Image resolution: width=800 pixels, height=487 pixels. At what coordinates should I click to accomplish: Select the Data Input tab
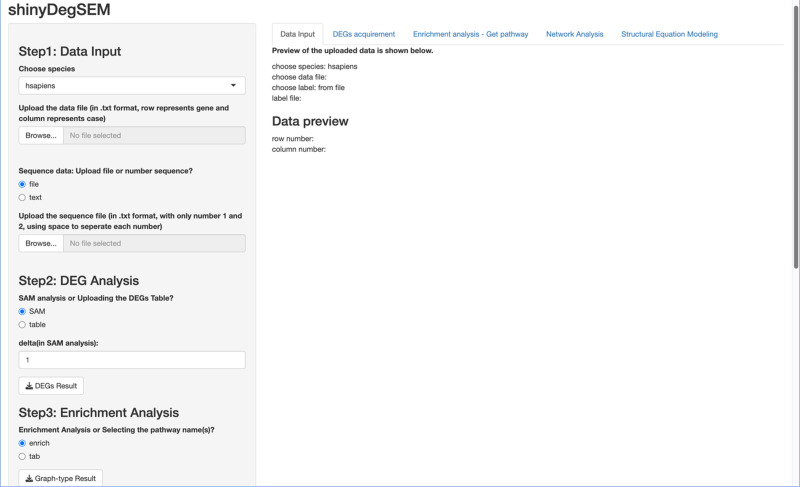[x=297, y=34]
